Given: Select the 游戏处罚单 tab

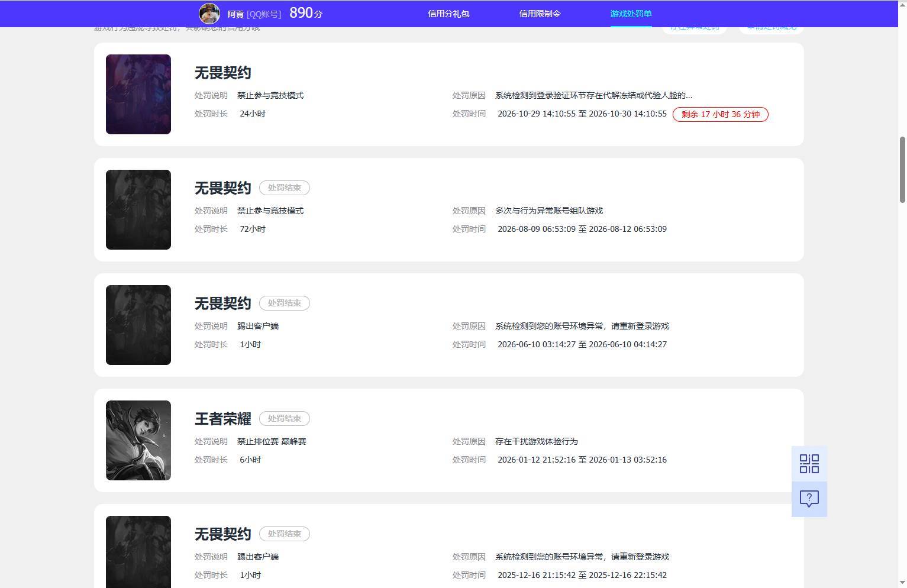Looking at the screenshot, I should coord(631,14).
